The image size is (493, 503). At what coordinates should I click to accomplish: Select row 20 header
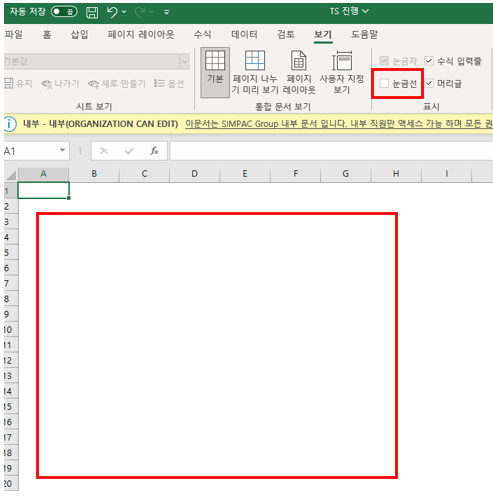pos(11,483)
